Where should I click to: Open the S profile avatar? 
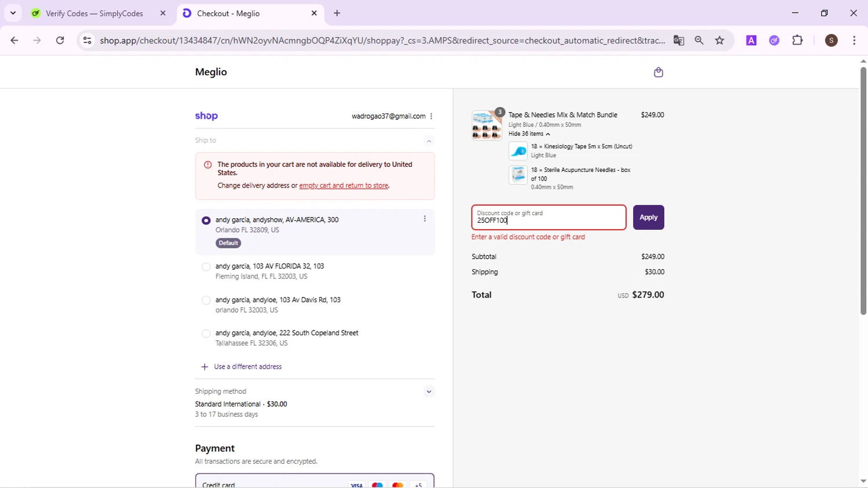pyautogui.click(x=832, y=41)
